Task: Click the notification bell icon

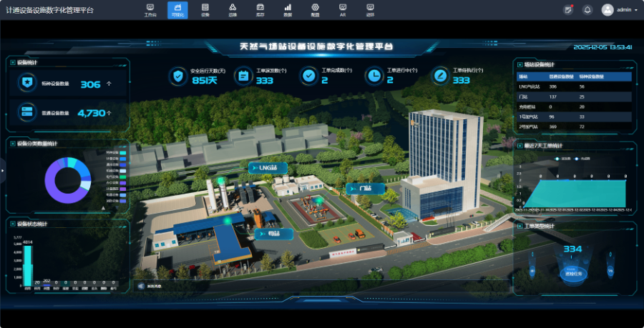Action: click(x=587, y=10)
